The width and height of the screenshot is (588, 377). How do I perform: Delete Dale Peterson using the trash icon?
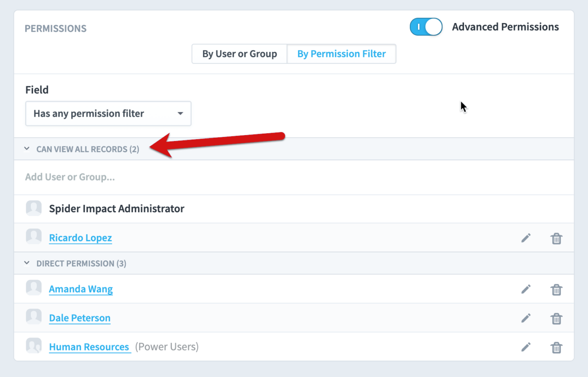(556, 318)
